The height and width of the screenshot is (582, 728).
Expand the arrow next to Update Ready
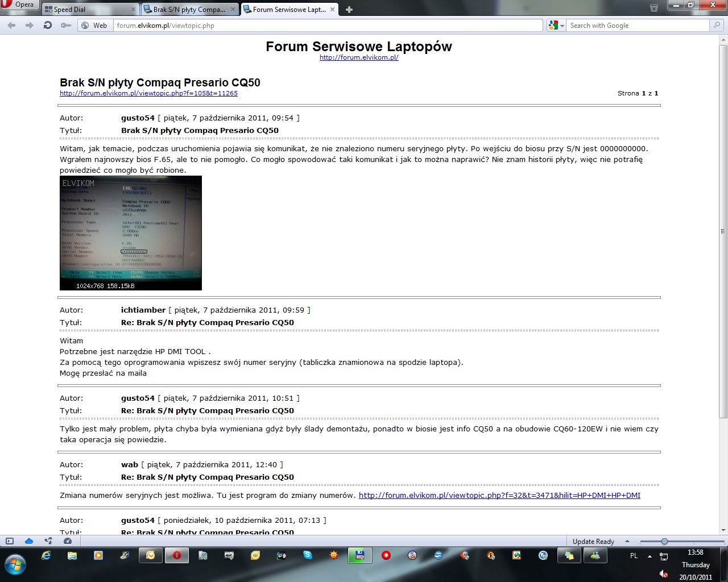(x=627, y=541)
